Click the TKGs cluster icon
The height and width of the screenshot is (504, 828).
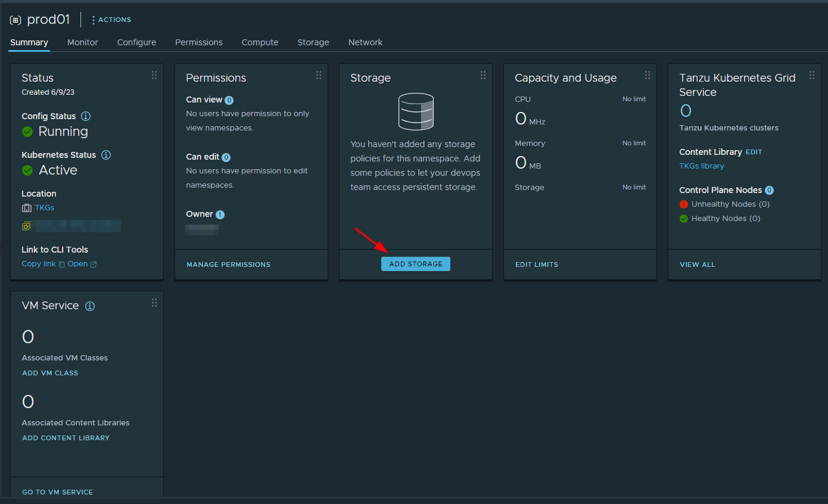27,208
